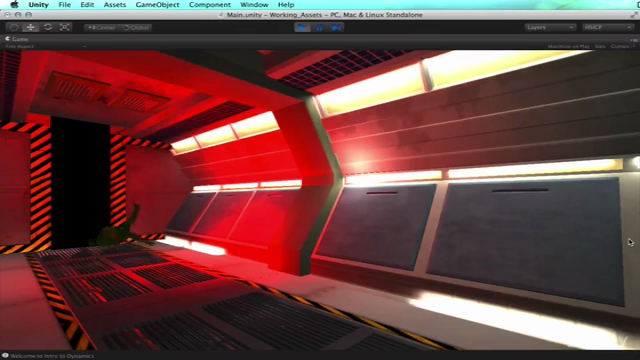Select the Move tool
Viewport: 640px width, 360px height.
point(31,27)
